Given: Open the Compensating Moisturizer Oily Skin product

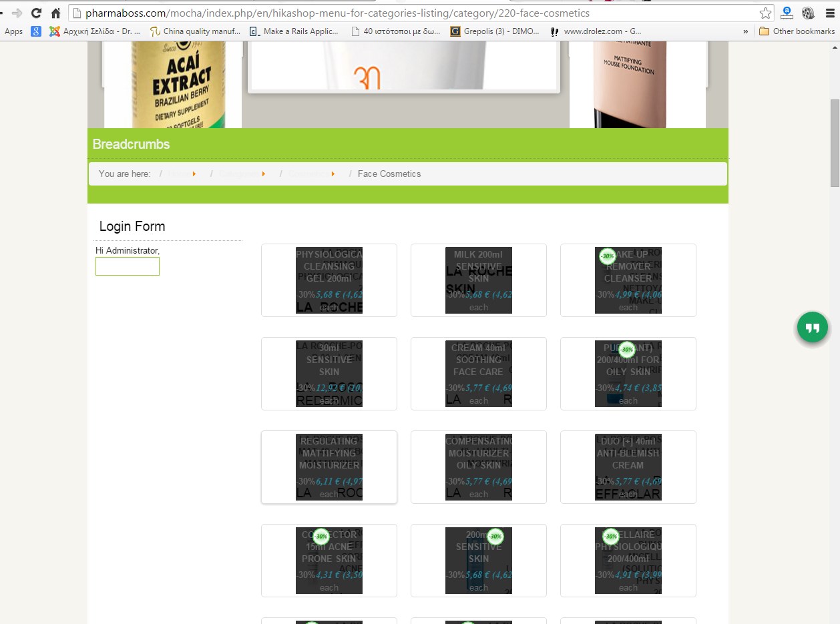Looking at the screenshot, I should pyautogui.click(x=479, y=467).
